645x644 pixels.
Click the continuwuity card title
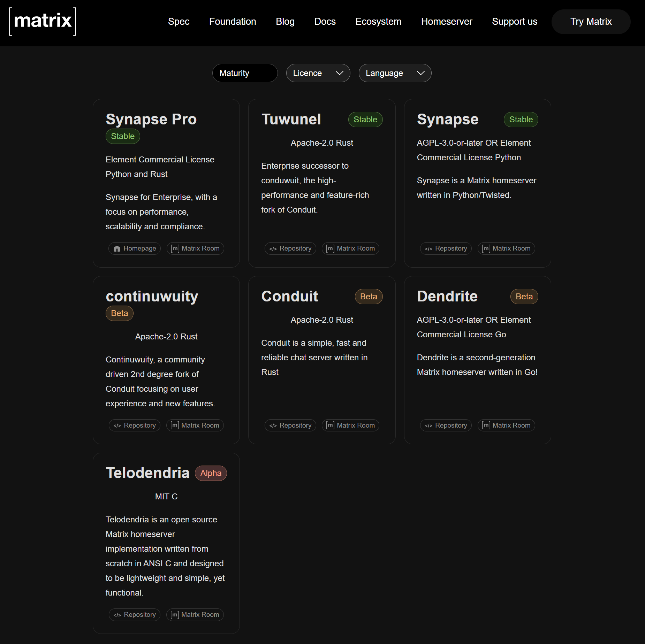tap(152, 297)
